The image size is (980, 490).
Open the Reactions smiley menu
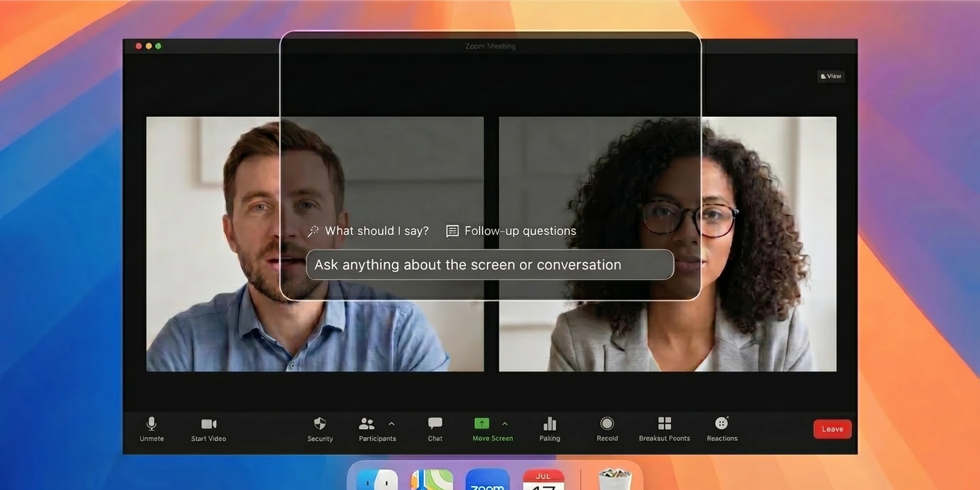tap(722, 429)
